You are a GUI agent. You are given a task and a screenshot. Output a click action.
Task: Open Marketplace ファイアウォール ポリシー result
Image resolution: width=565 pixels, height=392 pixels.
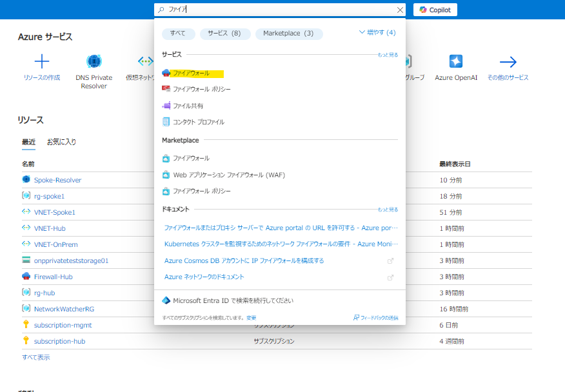click(196, 191)
